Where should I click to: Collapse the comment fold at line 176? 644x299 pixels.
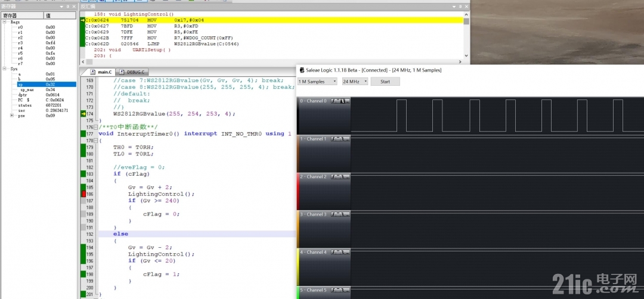[95, 127]
